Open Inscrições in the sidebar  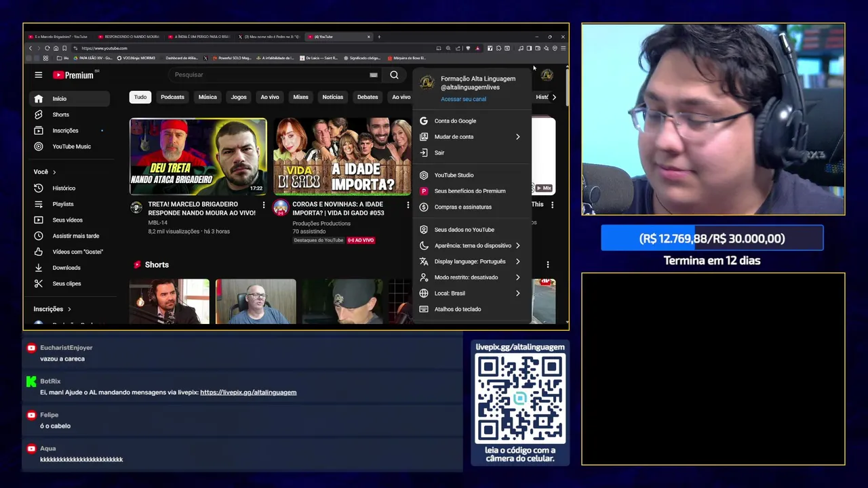pyautogui.click(x=69, y=131)
